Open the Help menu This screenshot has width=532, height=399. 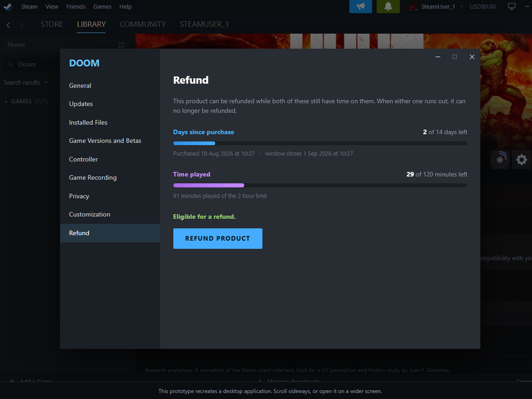[x=125, y=7]
